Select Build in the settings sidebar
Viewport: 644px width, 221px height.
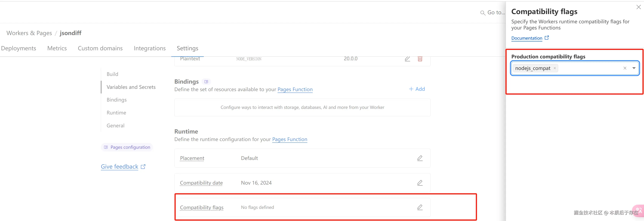pos(112,74)
